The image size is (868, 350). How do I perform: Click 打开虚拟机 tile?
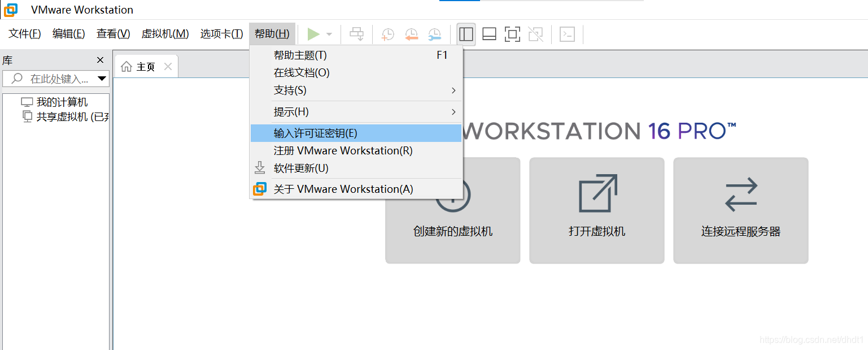(x=597, y=210)
